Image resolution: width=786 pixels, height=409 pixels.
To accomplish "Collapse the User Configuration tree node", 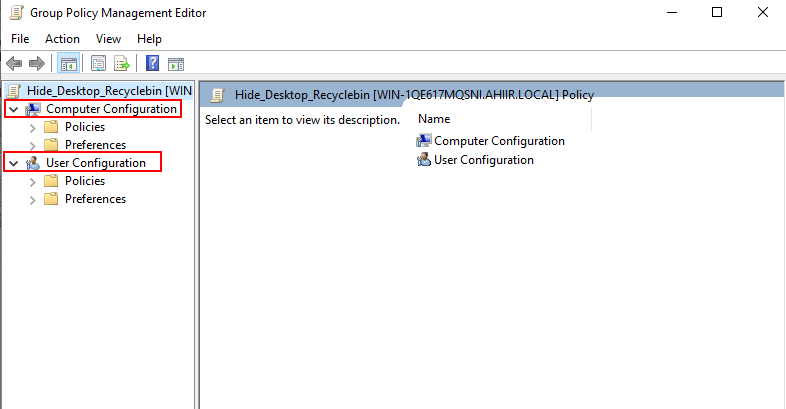I will [x=14, y=163].
